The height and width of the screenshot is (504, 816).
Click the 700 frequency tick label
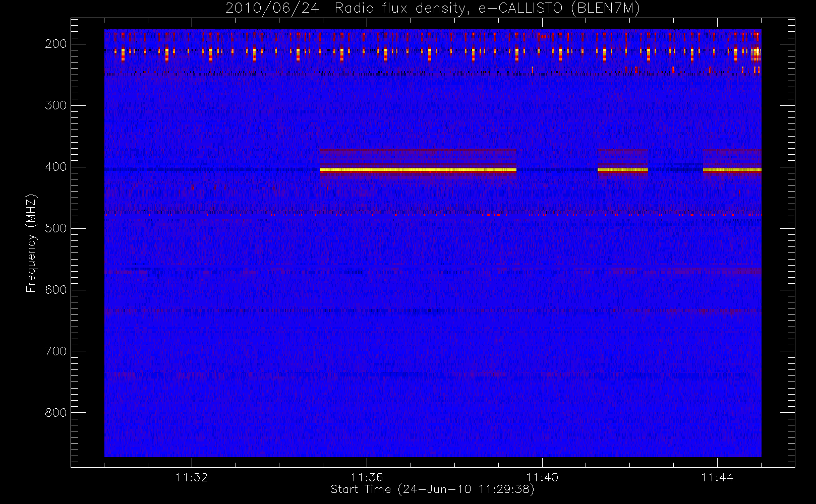[56, 351]
